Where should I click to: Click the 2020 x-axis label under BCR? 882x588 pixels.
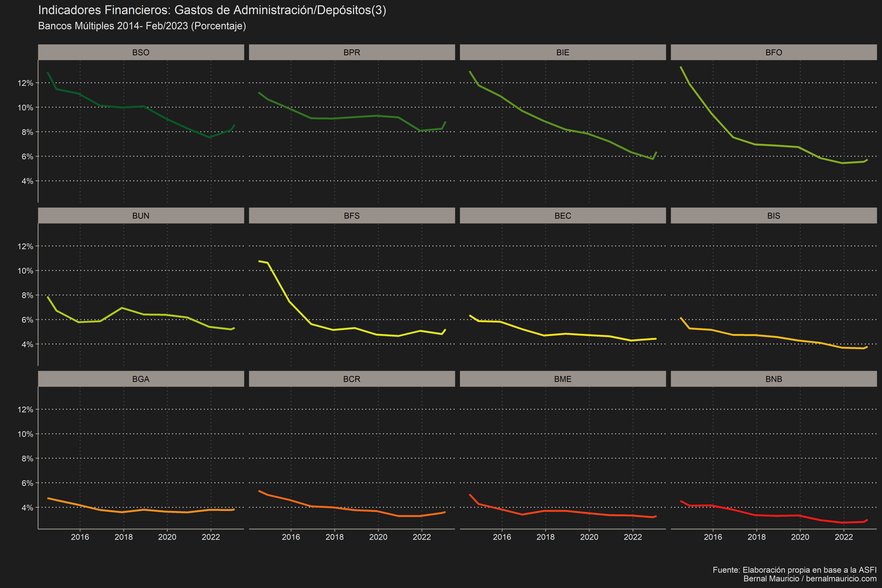[x=378, y=537]
